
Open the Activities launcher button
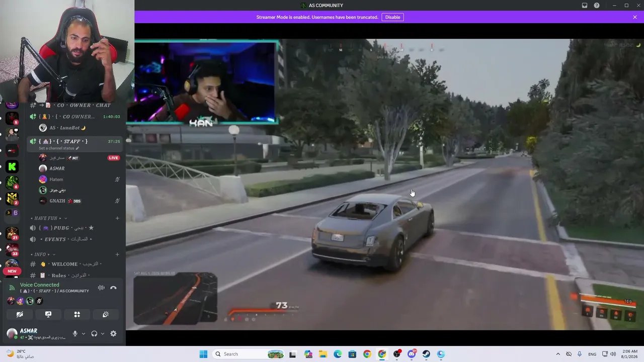pos(77,314)
